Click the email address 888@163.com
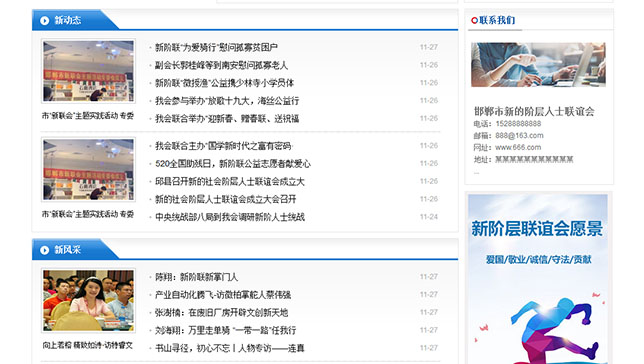 519,135
